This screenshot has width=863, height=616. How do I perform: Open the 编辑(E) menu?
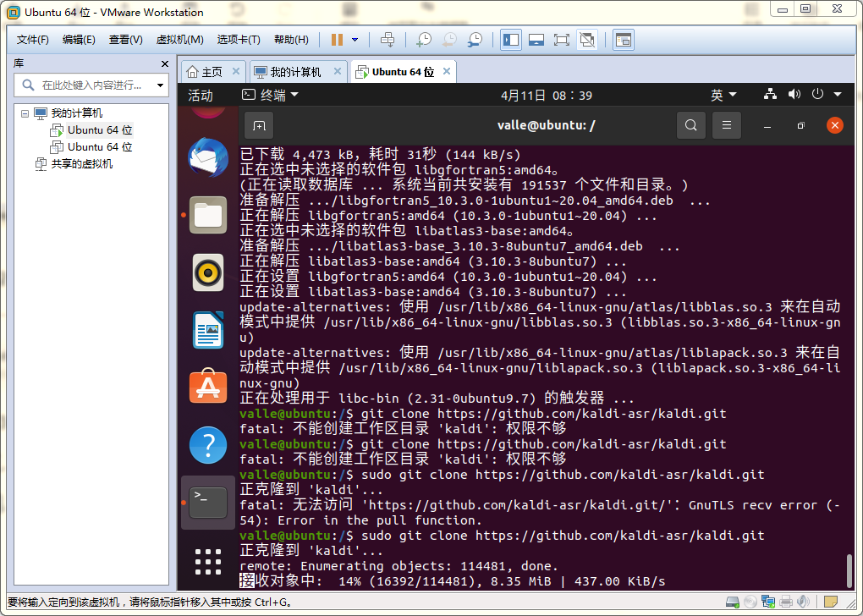coord(79,40)
